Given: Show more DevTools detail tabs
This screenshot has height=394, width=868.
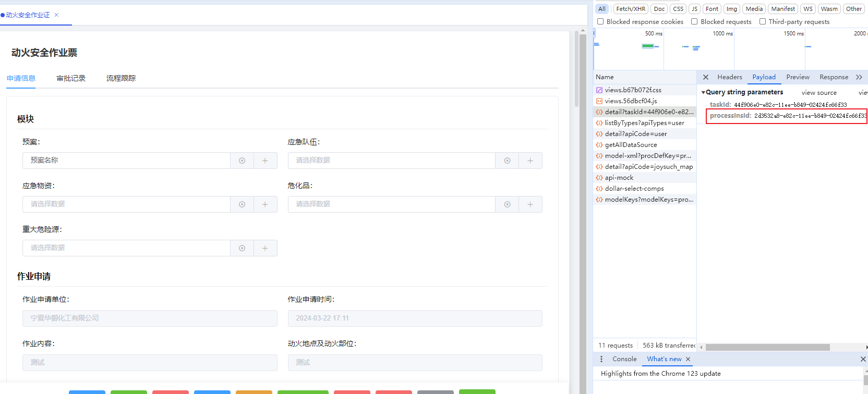Looking at the screenshot, I should click(x=859, y=77).
